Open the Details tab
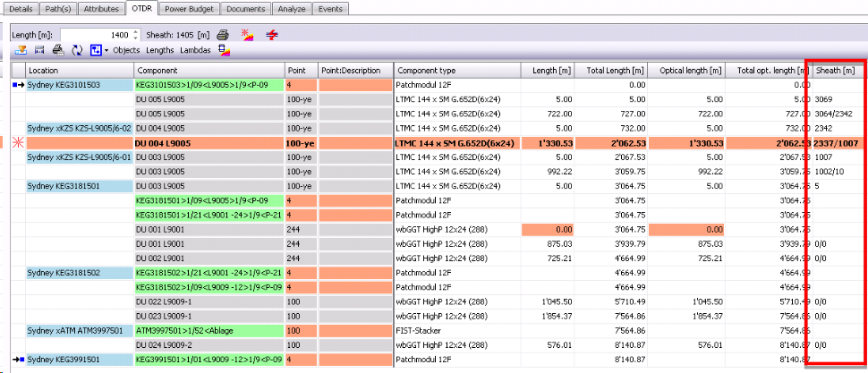The image size is (868, 373). [22, 9]
